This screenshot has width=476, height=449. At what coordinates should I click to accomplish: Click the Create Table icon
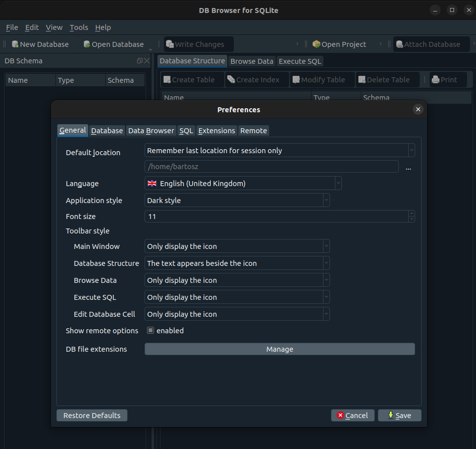pyautogui.click(x=167, y=80)
